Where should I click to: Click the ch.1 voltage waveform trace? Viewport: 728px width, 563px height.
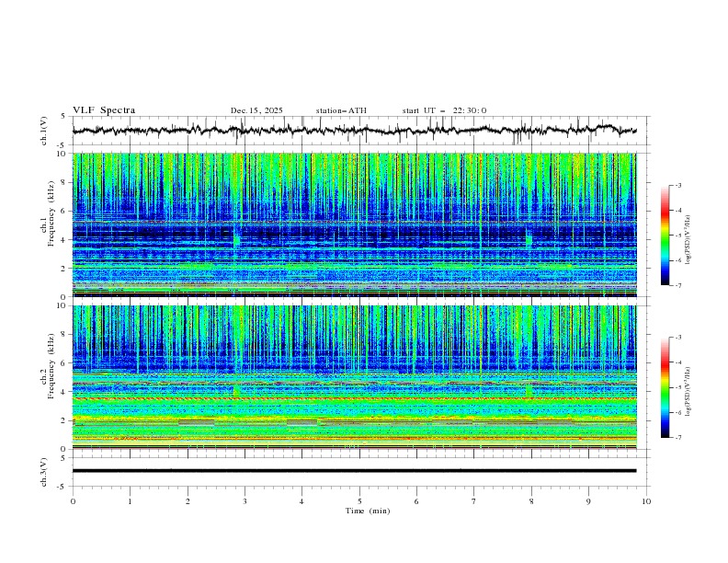coord(354,131)
